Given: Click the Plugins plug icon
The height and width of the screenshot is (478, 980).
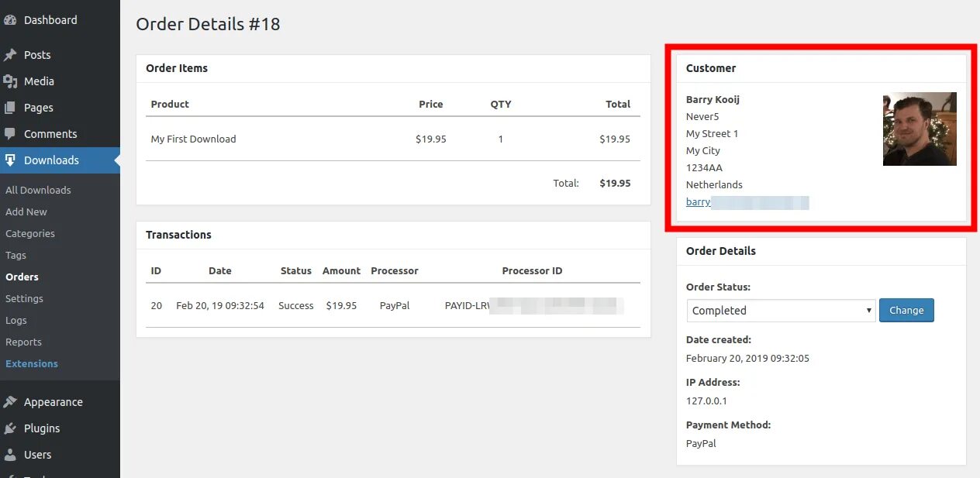Looking at the screenshot, I should [10, 428].
